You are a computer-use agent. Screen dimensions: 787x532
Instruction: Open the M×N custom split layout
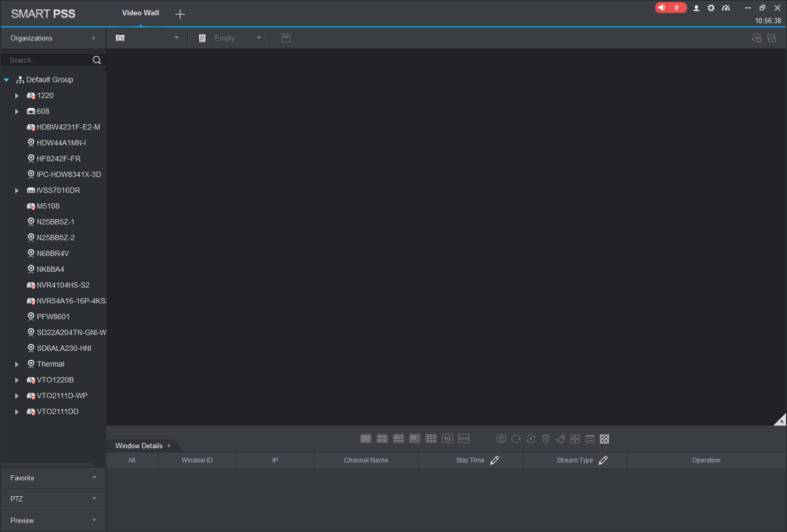[464, 439]
